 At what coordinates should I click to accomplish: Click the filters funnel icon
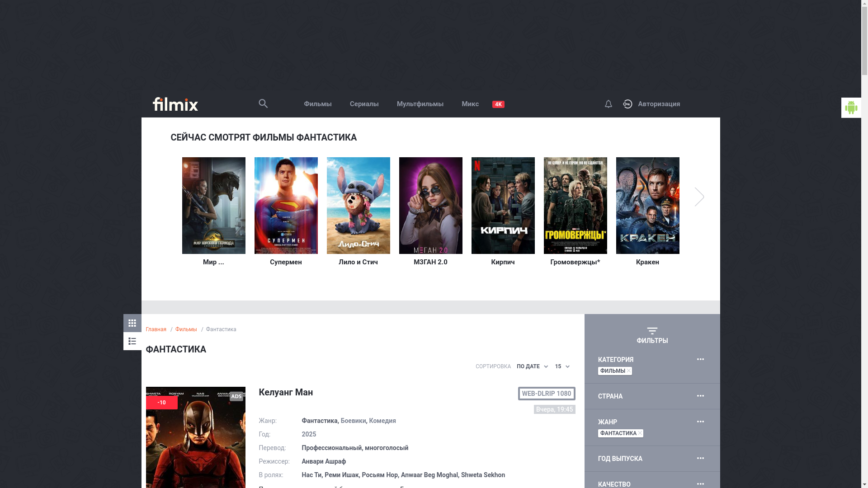click(x=652, y=331)
